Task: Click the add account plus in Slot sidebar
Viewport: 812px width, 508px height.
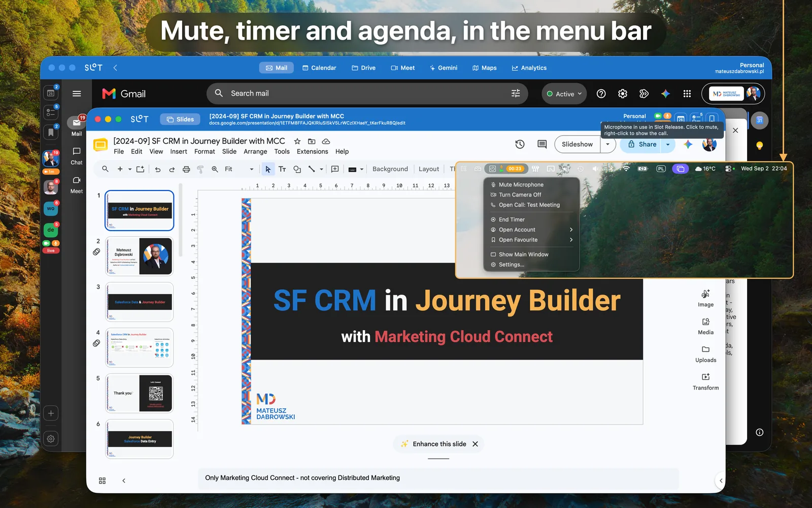Action: point(51,413)
